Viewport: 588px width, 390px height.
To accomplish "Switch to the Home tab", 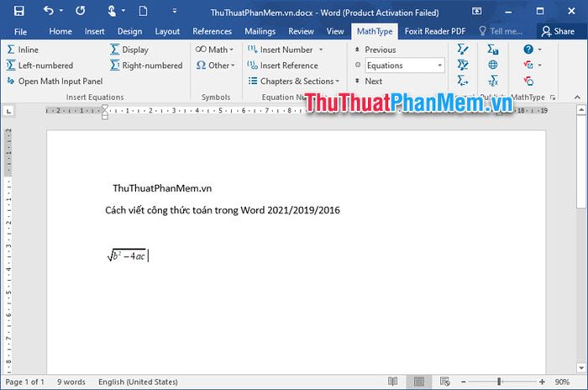I will pyautogui.click(x=60, y=32).
